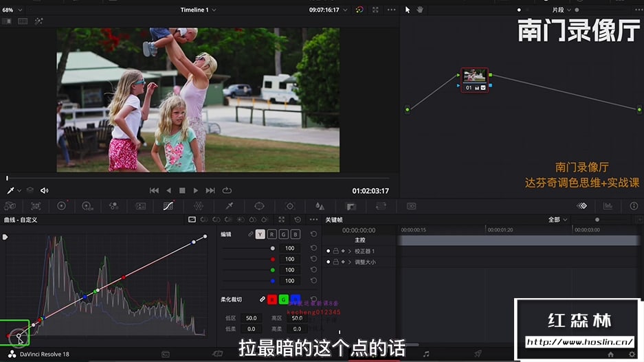Switch to Hue vs Hue curve

point(204,220)
